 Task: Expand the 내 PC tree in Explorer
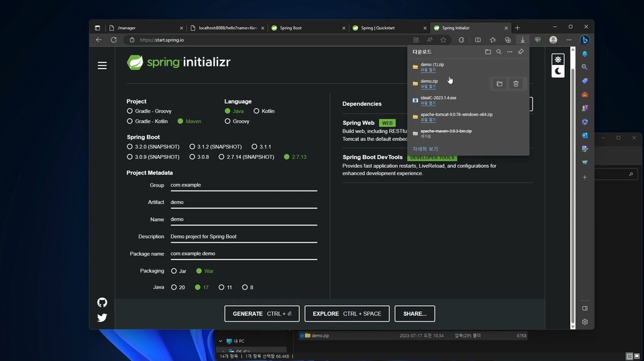point(221,342)
